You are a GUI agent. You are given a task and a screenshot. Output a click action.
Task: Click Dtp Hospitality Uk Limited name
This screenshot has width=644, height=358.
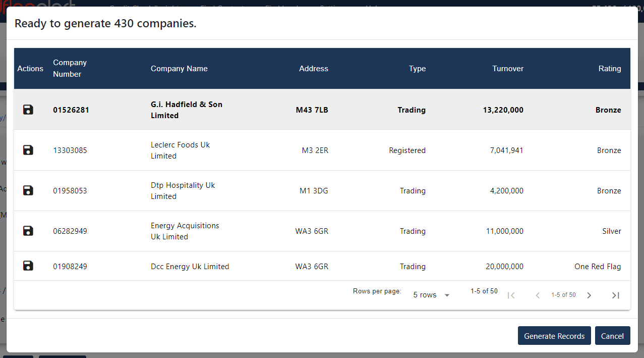point(183,190)
